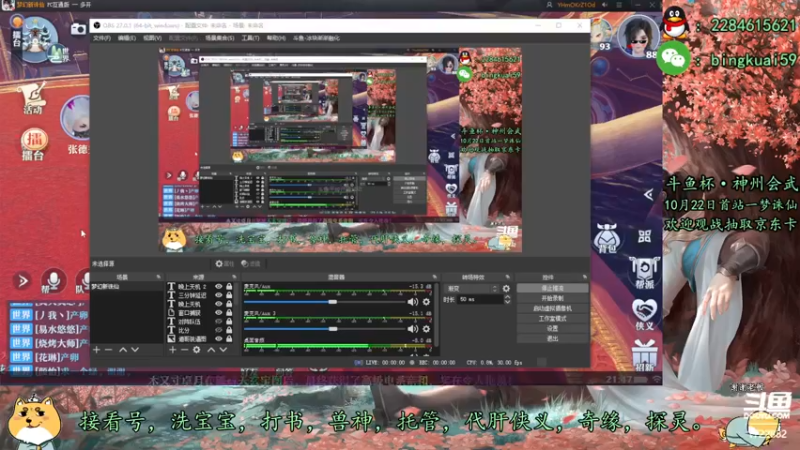Click the game screenshot camera icon
This screenshot has width=800, height=450.
point(78,29)
